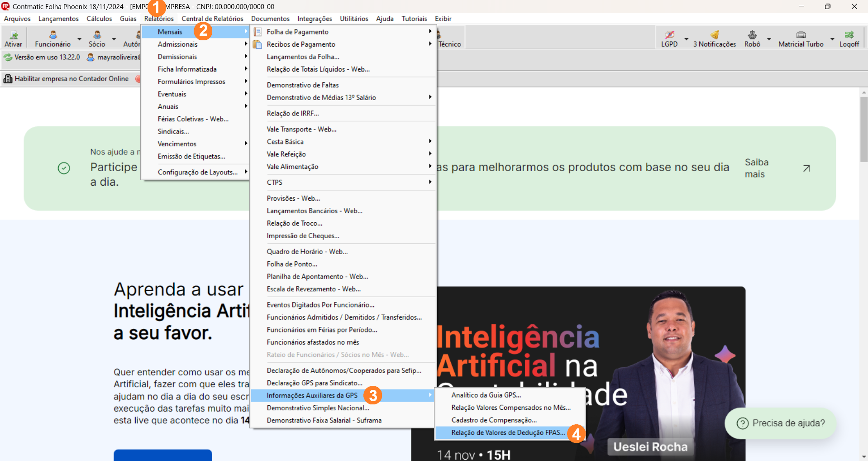
Task: Click the Sócio toolbar icon
Action: coord(97,35)
